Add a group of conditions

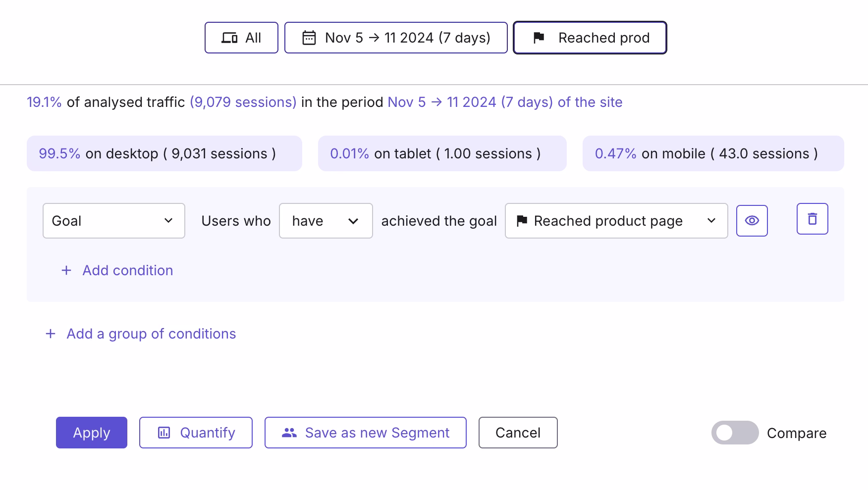(x=141, y=334)
